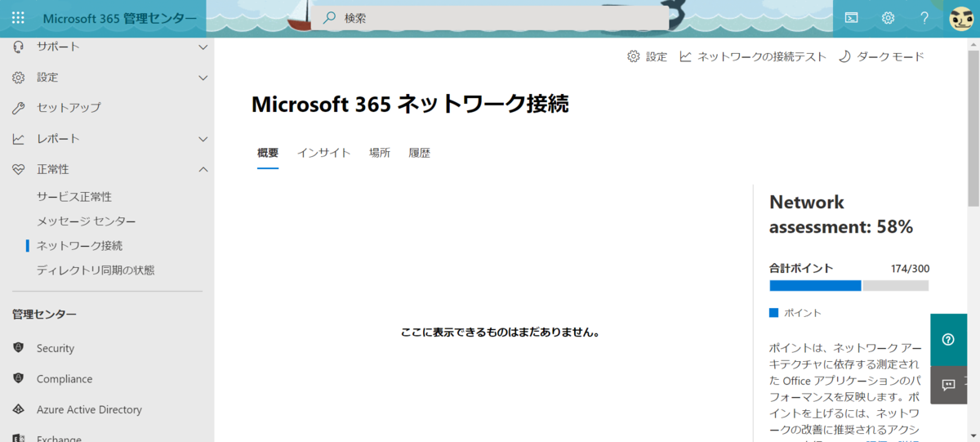The width and height of the screenshot is (980, 442).
Task: Switch to the 履歴 tab
Action: pos(420,153)
